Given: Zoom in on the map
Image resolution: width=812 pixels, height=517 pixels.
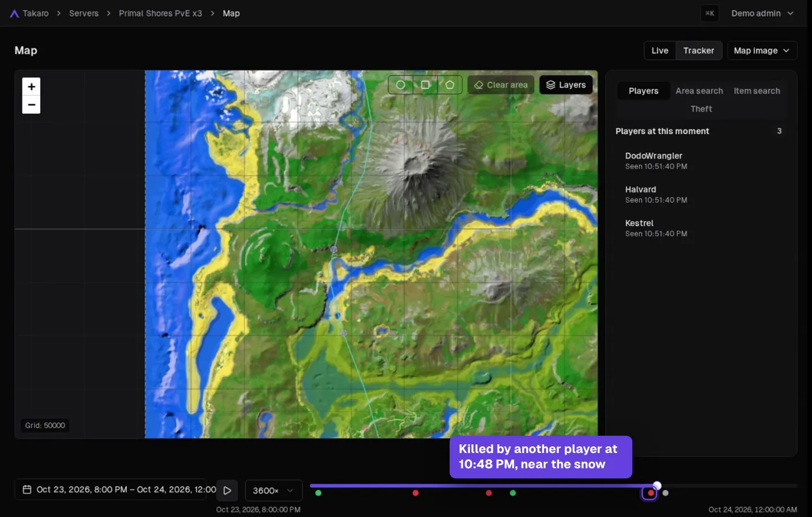Looking at the screenshot, I should click(x=32, y=86).
